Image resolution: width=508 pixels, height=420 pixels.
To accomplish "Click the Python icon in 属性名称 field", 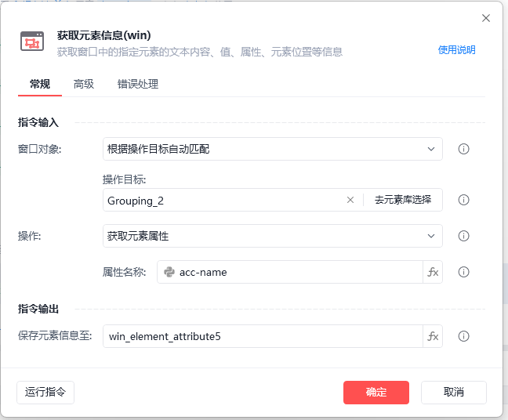I will [169, 272].
